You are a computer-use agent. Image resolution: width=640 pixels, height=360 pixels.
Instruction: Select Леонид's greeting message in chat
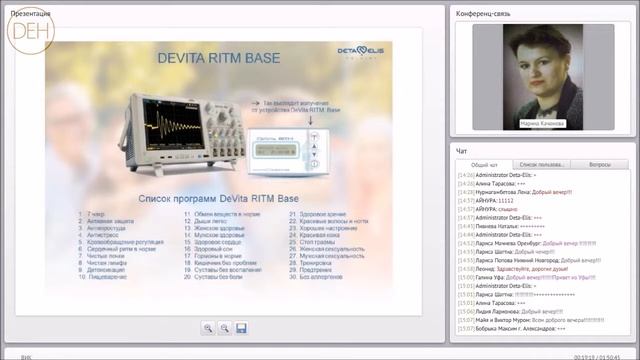(513, 269)
